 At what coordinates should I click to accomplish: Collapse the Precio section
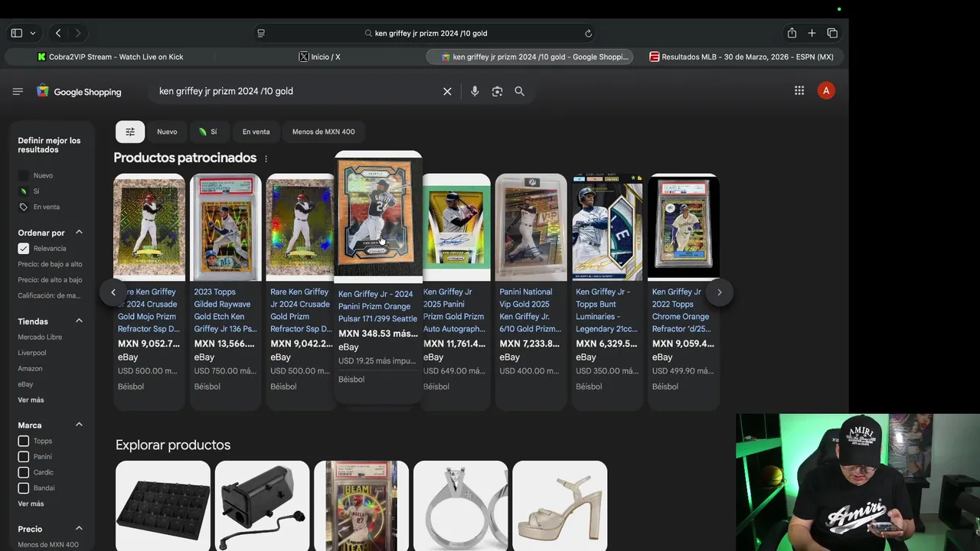79,529
